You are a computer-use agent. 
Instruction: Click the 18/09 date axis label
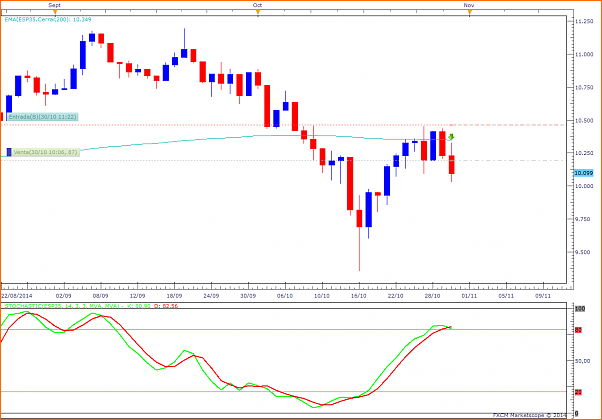pos(174,296)
